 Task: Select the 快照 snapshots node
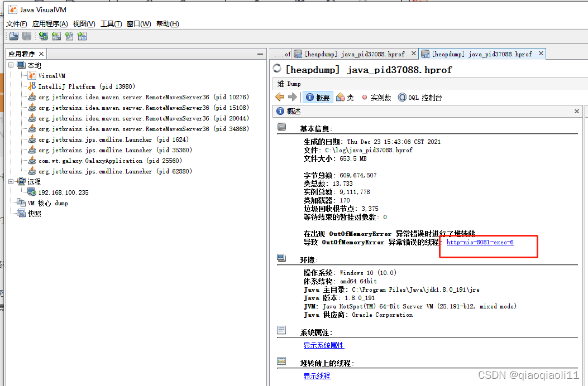click(34, 214)
